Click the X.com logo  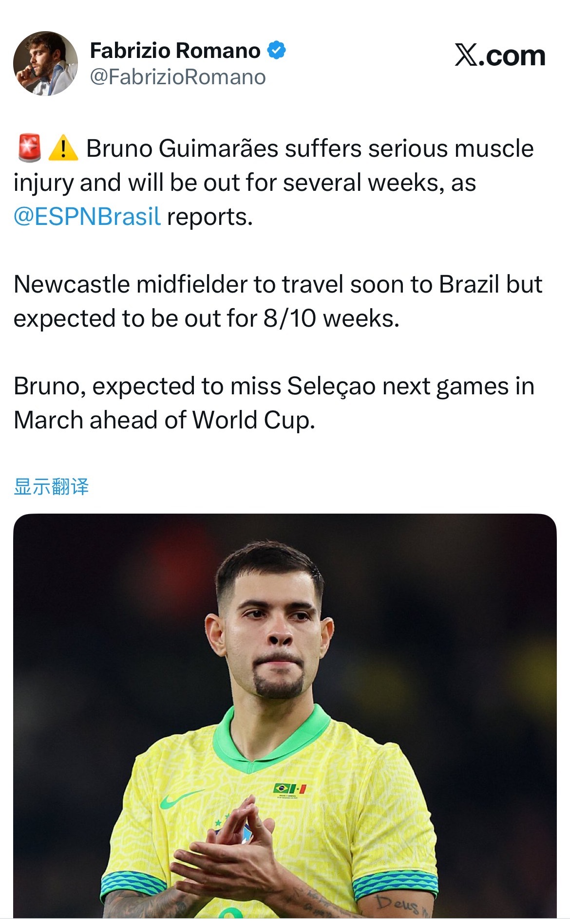point(499,55)
